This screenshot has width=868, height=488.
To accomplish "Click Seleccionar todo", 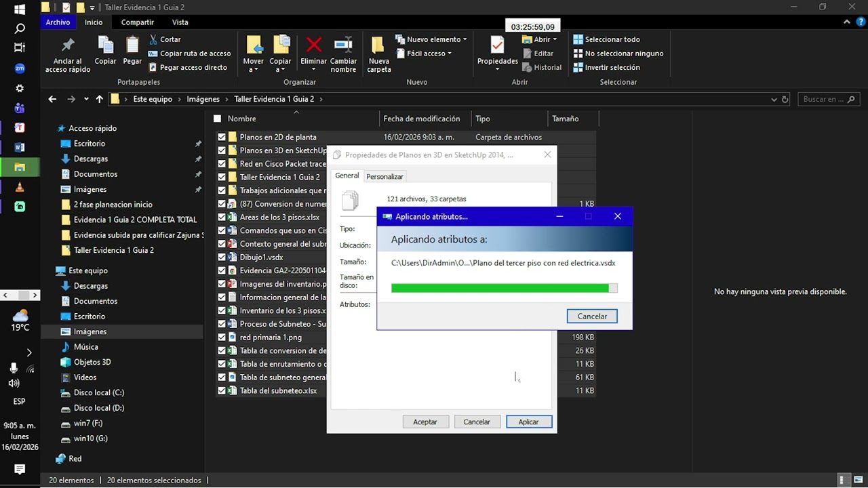I will coord(606,39).
